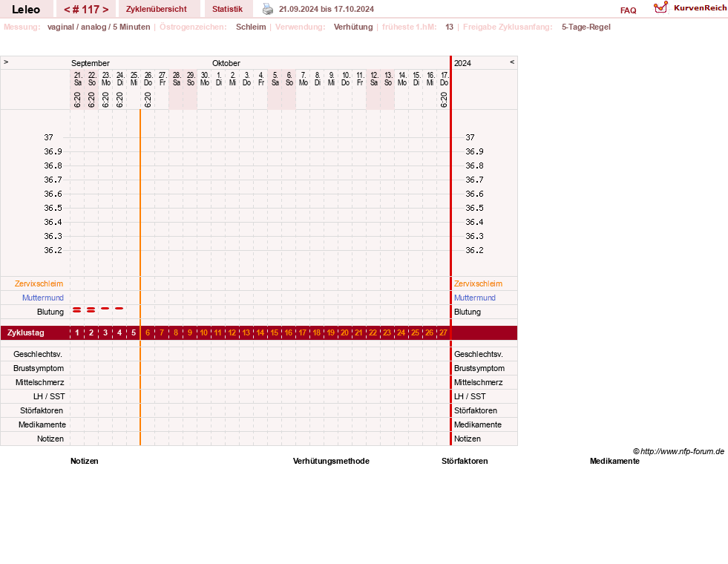The image size is (728, 564).
Task: Click Zyklustag number 1
Action: pyautogui.click(x=77, y=332)
